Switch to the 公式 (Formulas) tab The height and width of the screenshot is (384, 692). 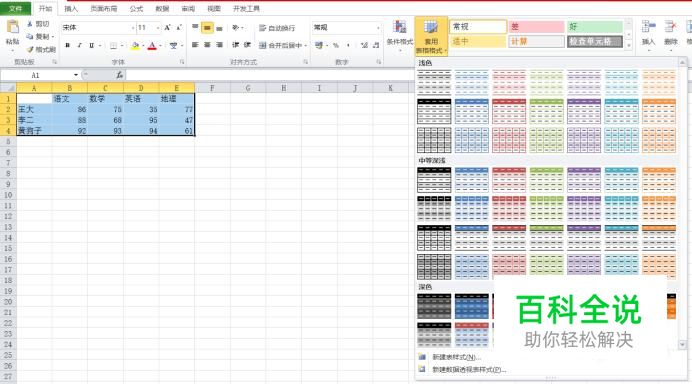(136, 8)
